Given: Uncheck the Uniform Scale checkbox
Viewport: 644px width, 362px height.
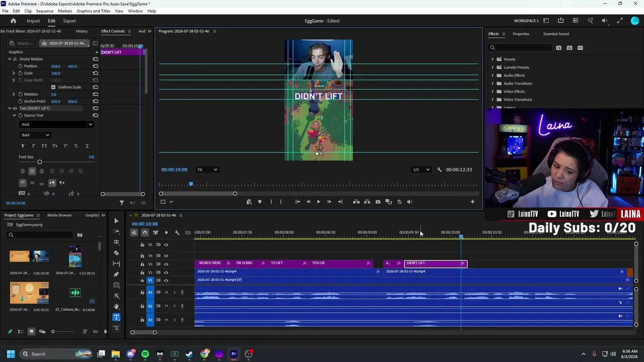Looking at the screenshot, I should [x=53, y=87].
